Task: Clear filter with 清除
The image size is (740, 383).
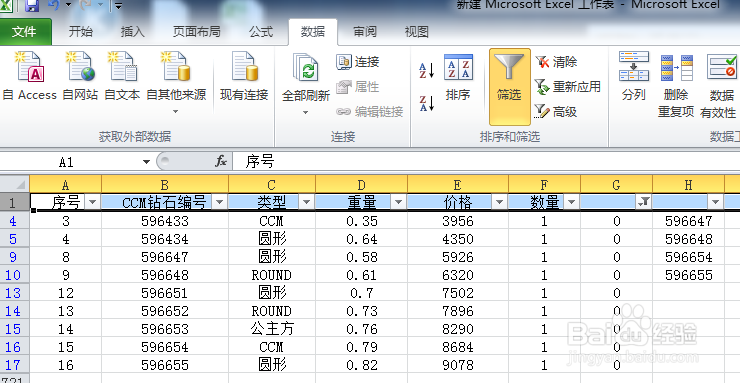Action: pos(556,62)
